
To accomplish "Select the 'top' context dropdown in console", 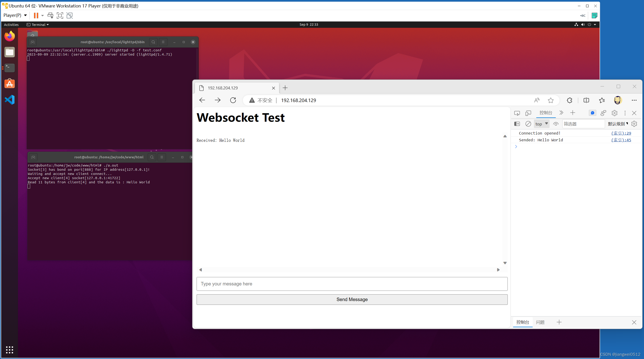I will 541,124.
